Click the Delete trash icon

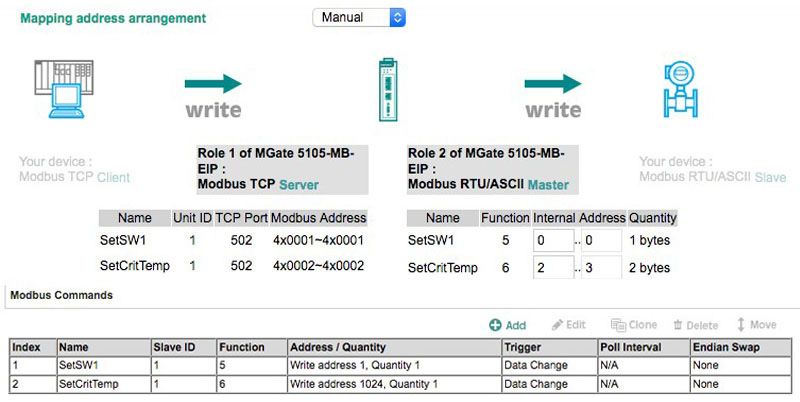point(678,325)
